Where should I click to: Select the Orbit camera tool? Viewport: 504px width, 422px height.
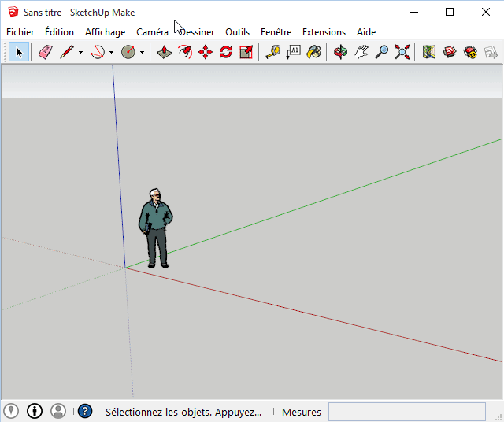pyautogui.click(x=340, y=52)
